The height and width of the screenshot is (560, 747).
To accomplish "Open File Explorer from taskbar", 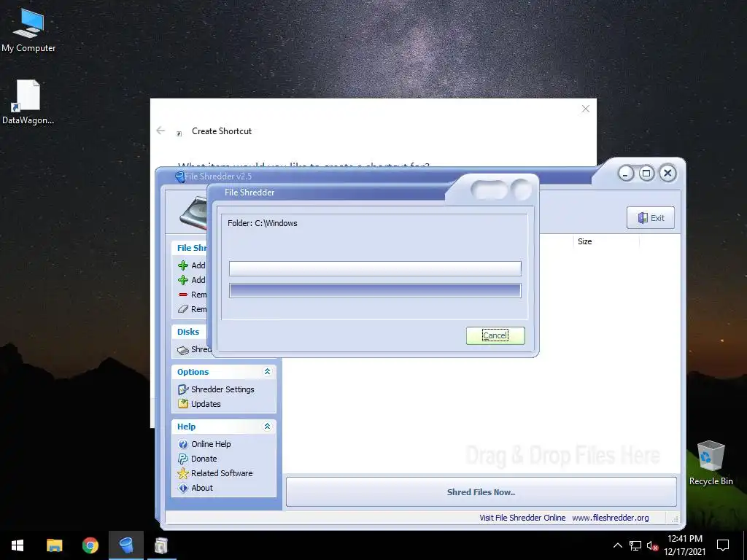I will coord(54,545).
